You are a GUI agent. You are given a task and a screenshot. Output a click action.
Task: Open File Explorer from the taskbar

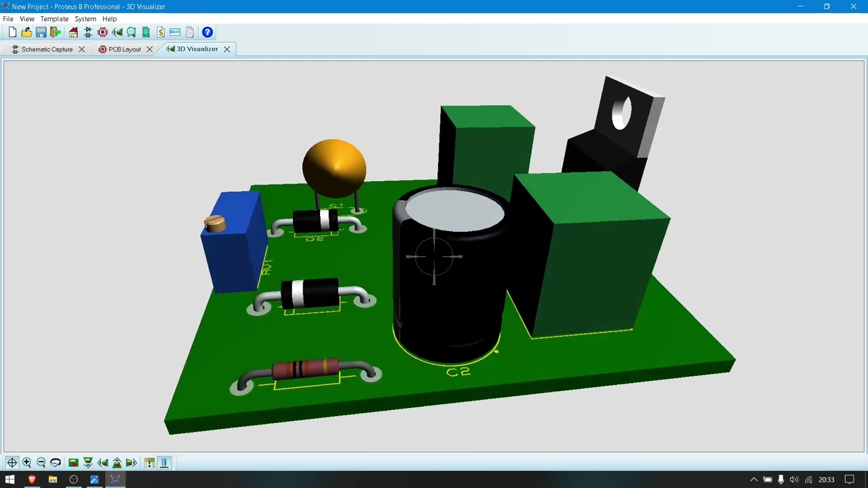tap(53, 480)
